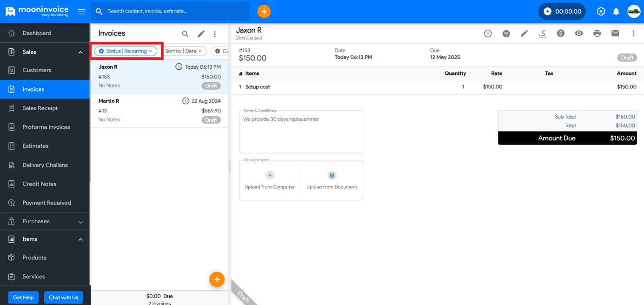
Task: Click the panel splitter handle
Action: [230, 166]
